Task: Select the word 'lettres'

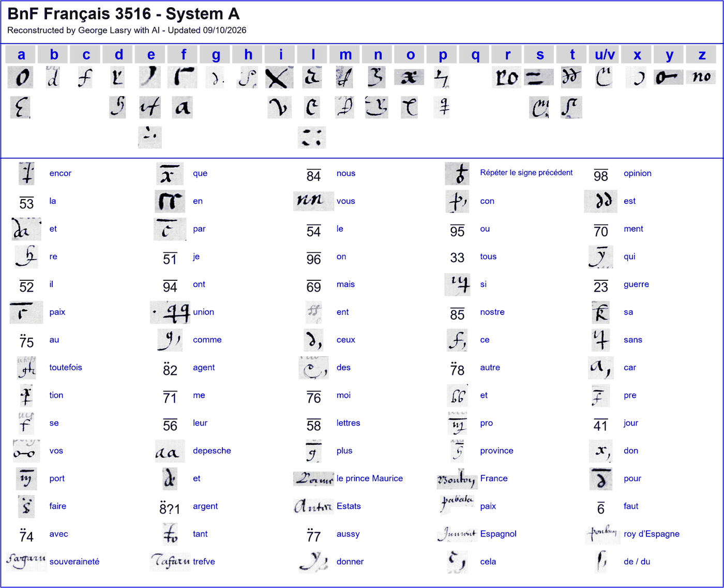Action: pyautogui.click(x=348, y=423)
